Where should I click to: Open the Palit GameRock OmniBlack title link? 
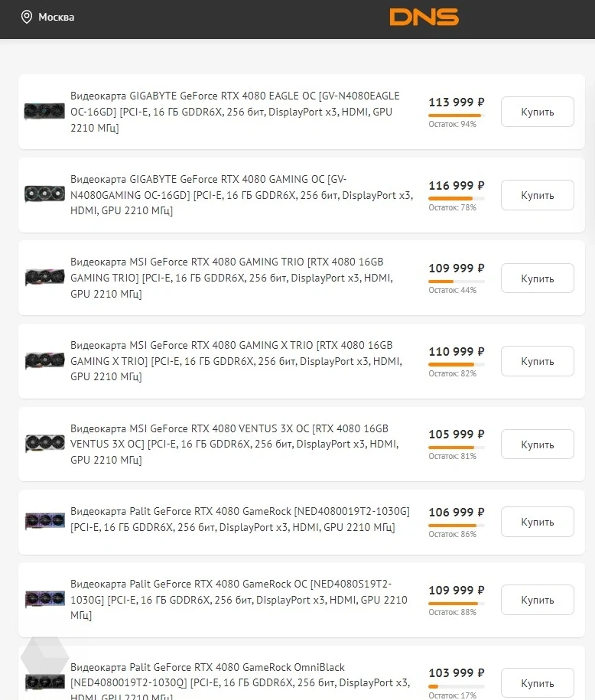click(240, 682)
